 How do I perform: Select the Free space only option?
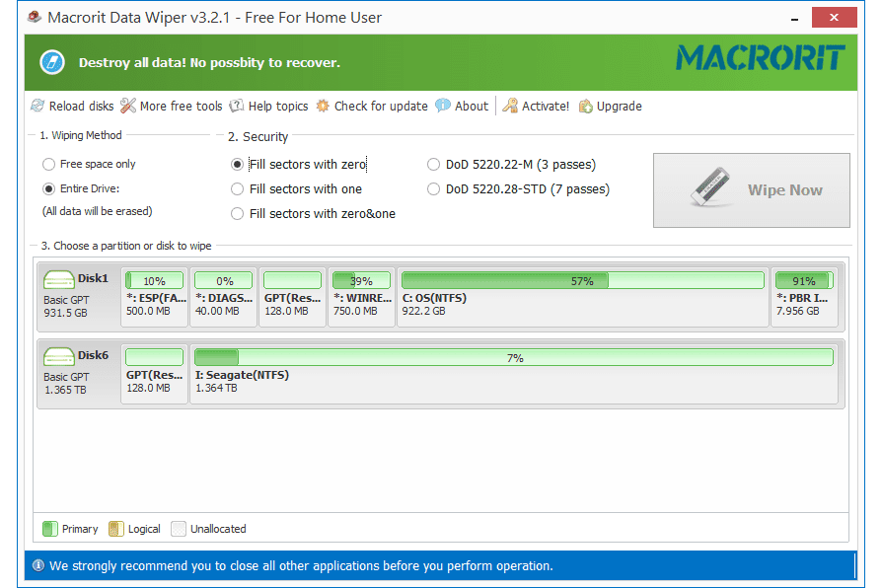point(48,165)
